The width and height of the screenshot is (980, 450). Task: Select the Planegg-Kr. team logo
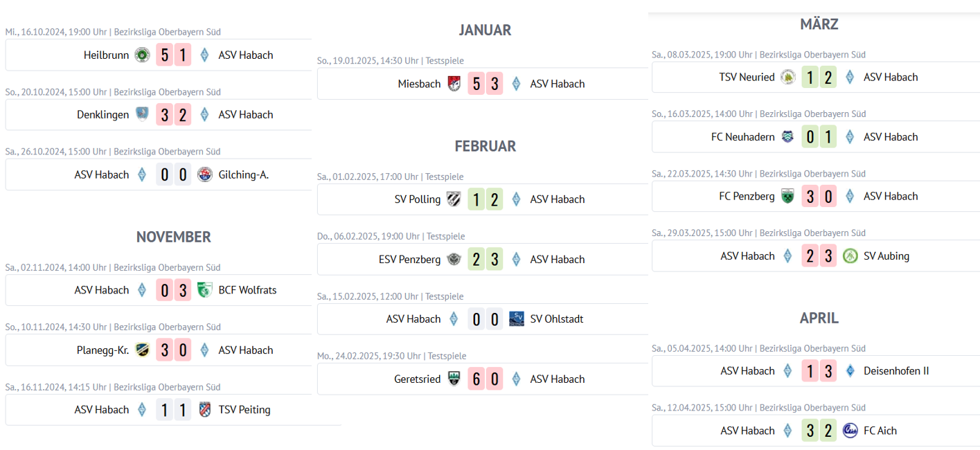(142, 350)
